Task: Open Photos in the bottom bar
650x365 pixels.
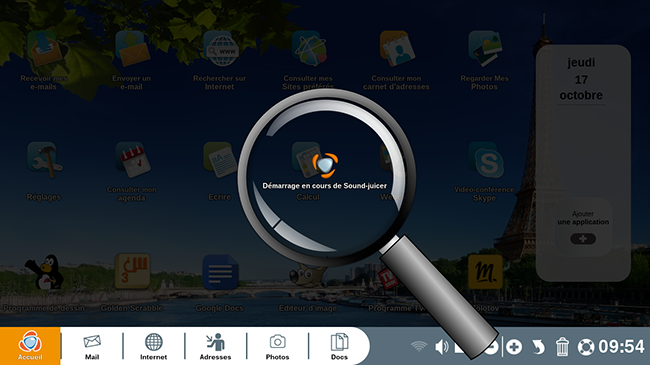Action: point(277,347)
